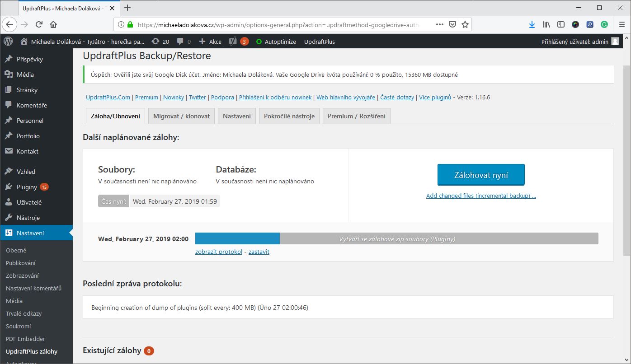Viewport: 631px width, 364px height.
Task: Reload the page with the browser refresh button
Action: tap(39, 24)
